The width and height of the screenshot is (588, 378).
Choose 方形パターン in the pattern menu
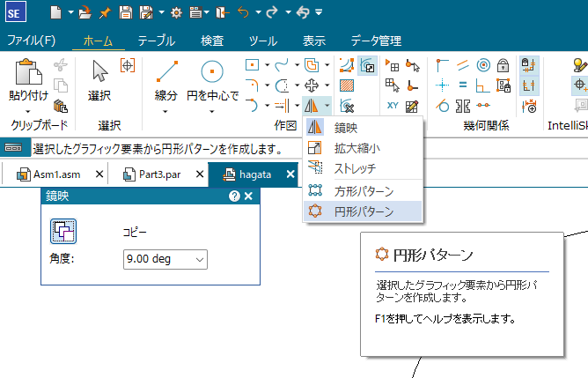[x=363, y=191]
